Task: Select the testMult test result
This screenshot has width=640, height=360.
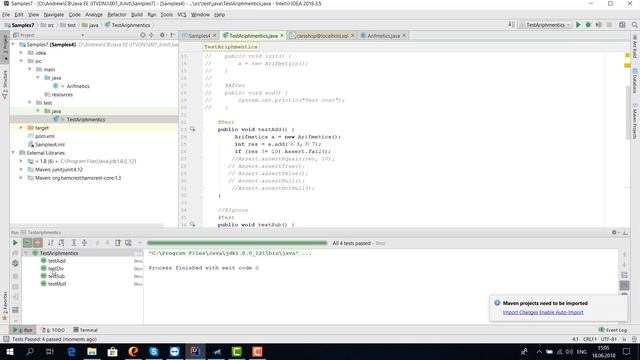Action: click(57, 284)
